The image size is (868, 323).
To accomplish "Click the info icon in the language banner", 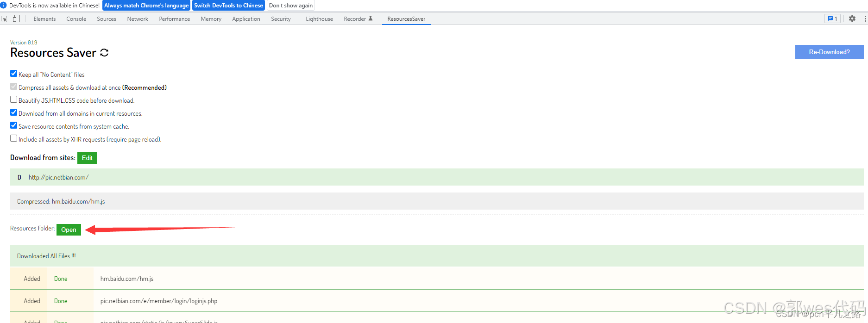I will (4, 6).
